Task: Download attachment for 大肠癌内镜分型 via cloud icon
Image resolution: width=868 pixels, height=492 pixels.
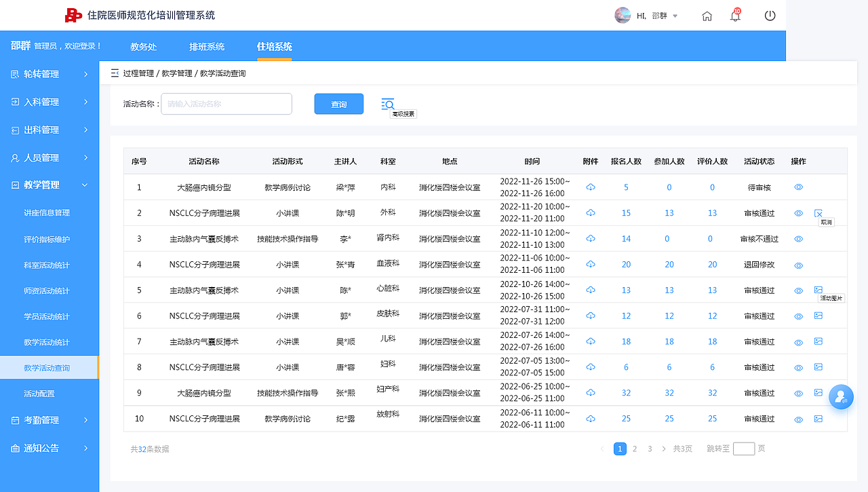Action: tap(590, 187)
